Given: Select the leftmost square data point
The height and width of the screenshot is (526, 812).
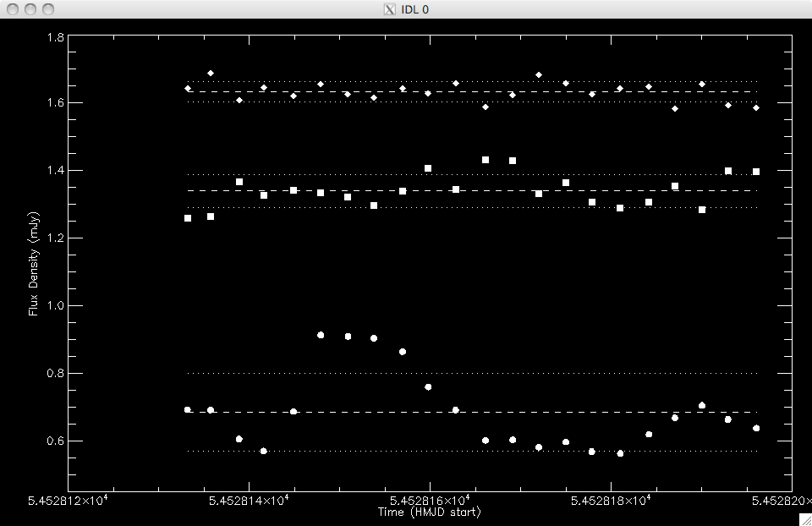Looking at the screenshot, I should coord(188,218).
